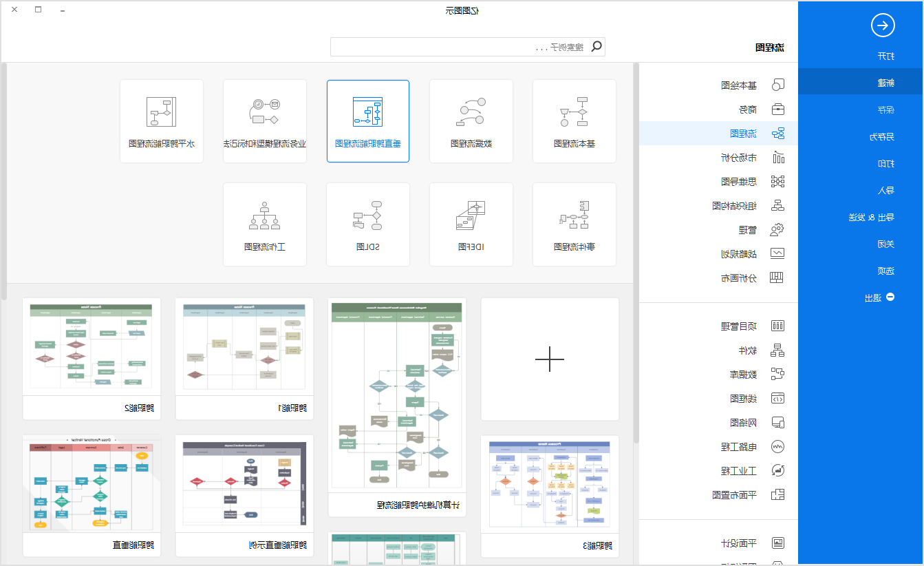Click into the 搜索例子 search field
924x566 pixels.
[467, 47]
